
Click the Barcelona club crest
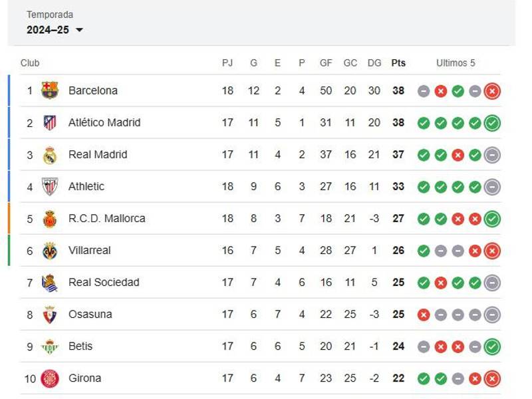[x=51, y=90]
